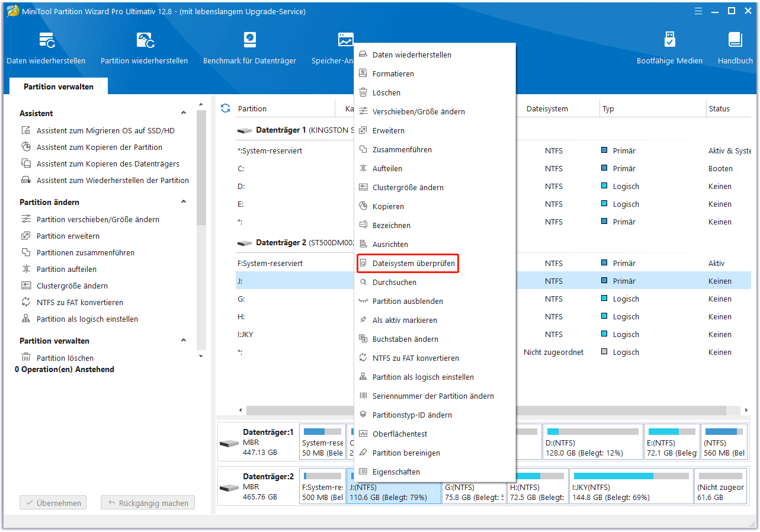Click Datenträger:2 disk icon in disk map
This screenshot has height=532, width=760.
(x=229, y=488)
